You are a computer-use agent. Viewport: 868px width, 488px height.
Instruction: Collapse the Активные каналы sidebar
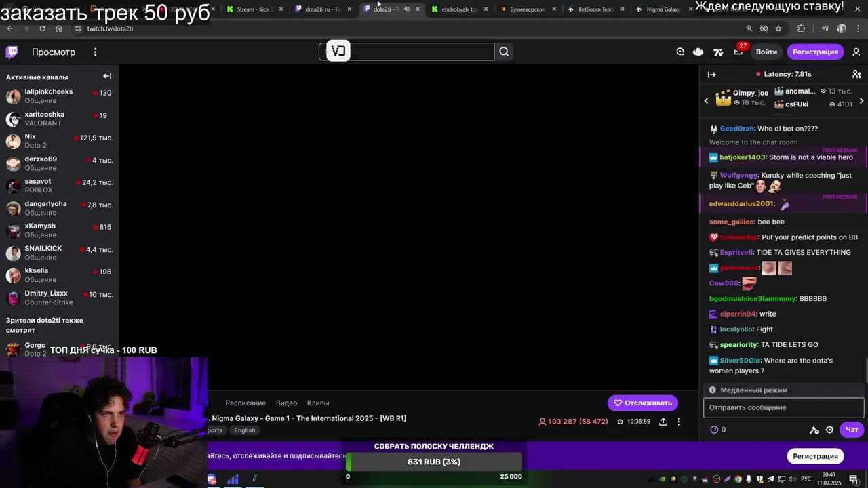[107, 77]
